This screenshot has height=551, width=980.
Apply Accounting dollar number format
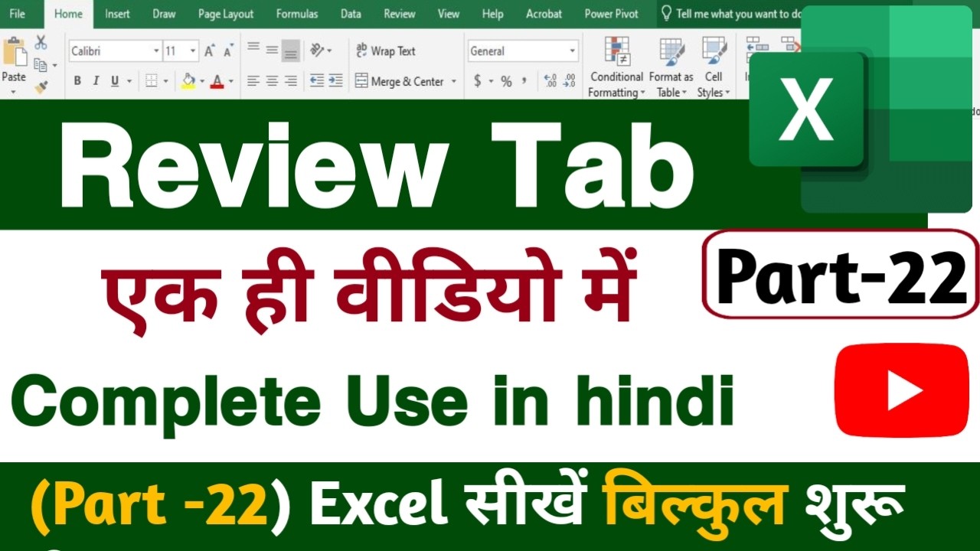(478, 80)
